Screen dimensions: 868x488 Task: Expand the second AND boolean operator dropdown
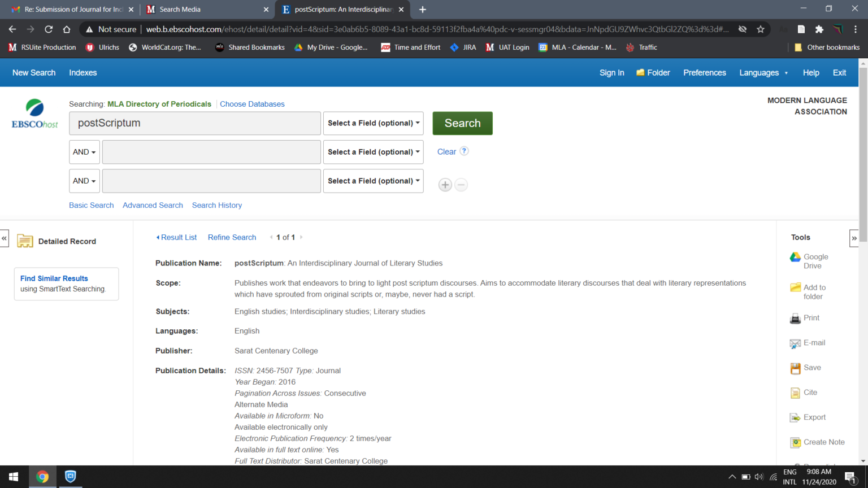(x=84, y=181)
